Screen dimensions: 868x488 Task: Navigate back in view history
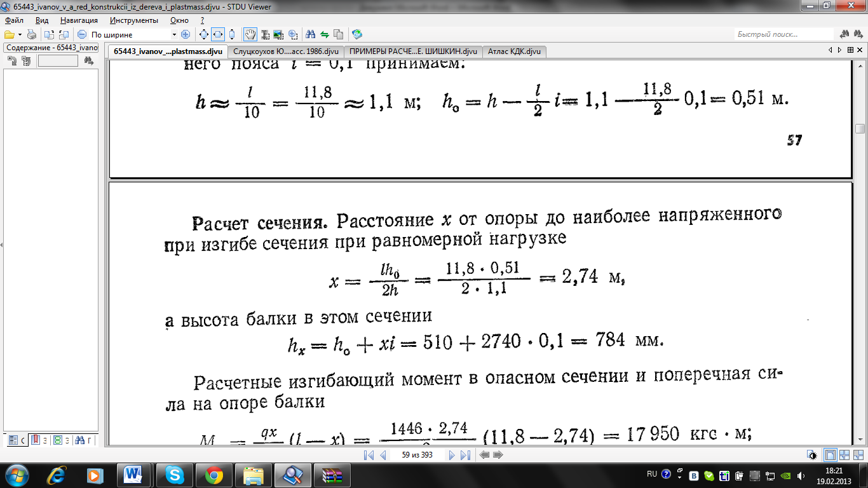coord(484,455)
